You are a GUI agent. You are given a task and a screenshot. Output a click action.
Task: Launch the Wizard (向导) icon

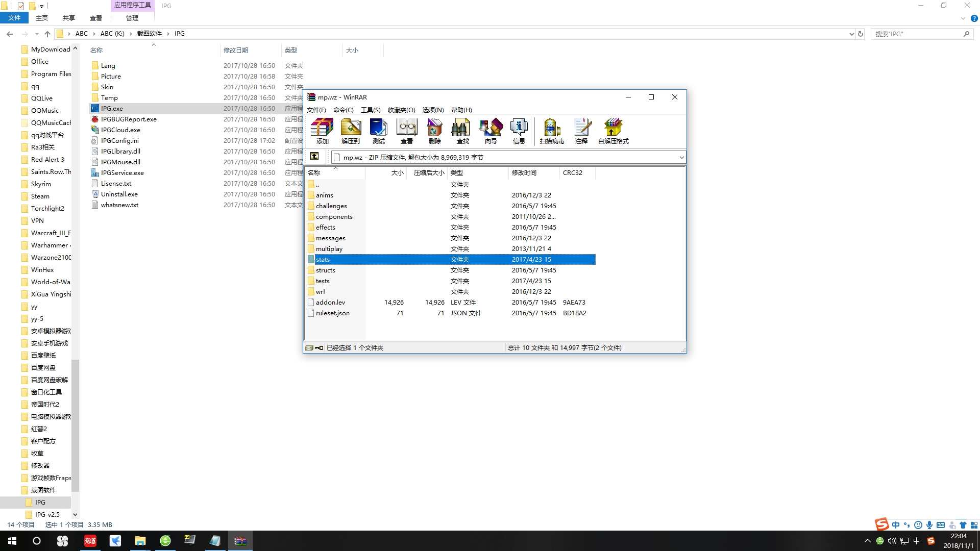point(491,131)
